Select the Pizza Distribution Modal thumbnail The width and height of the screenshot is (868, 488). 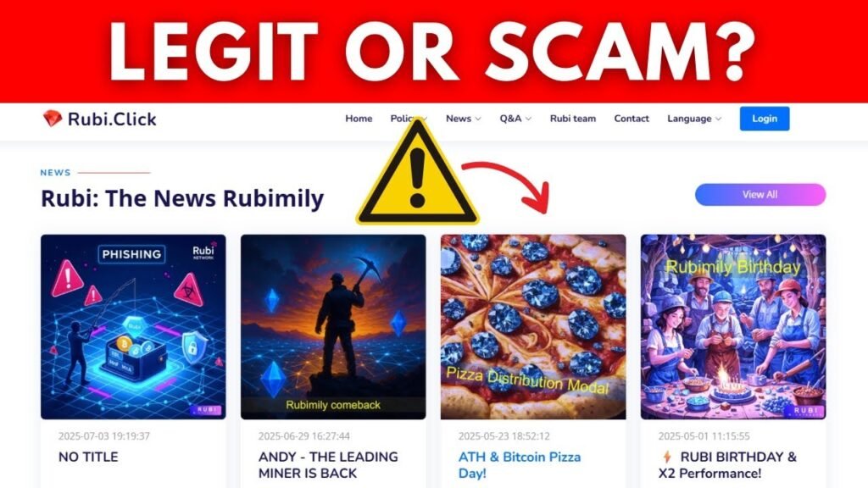[533, 327]
